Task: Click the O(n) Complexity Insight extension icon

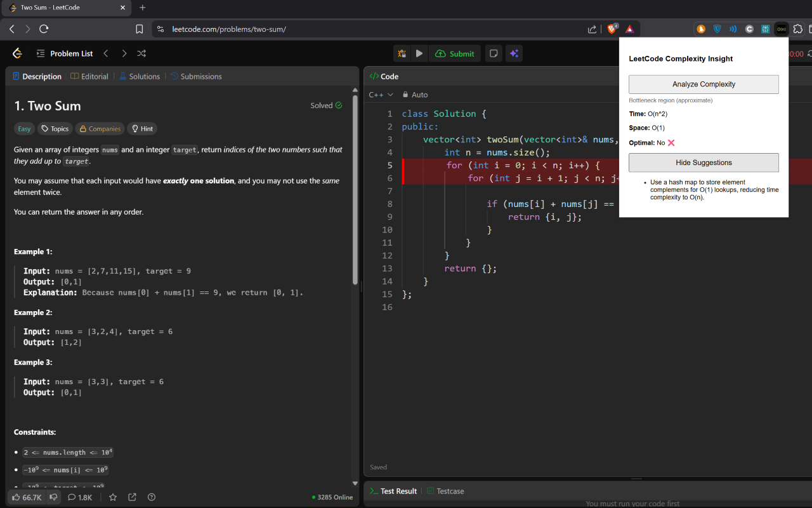Action: (782, 29)
